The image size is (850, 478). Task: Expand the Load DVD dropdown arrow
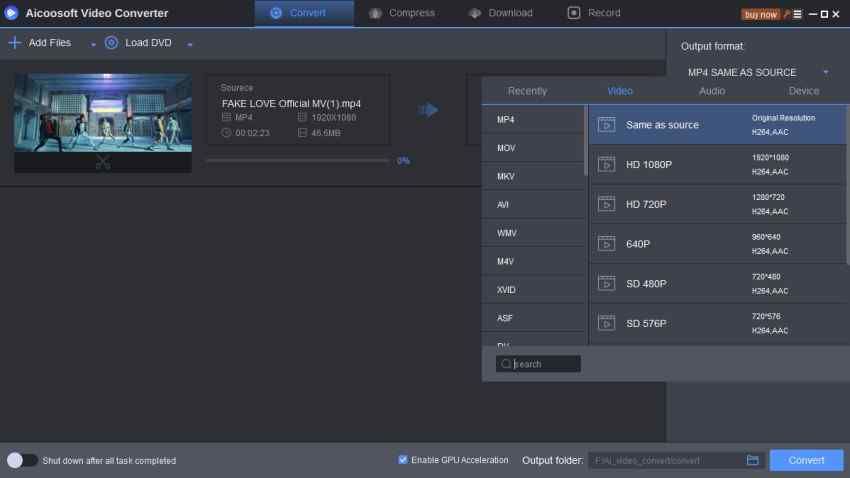point(190,44)
